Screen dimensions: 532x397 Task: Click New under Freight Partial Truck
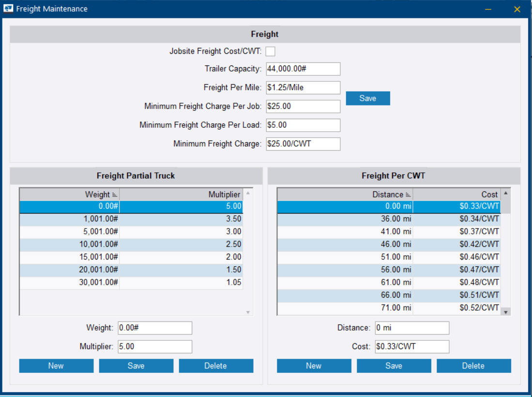[56, 366]
